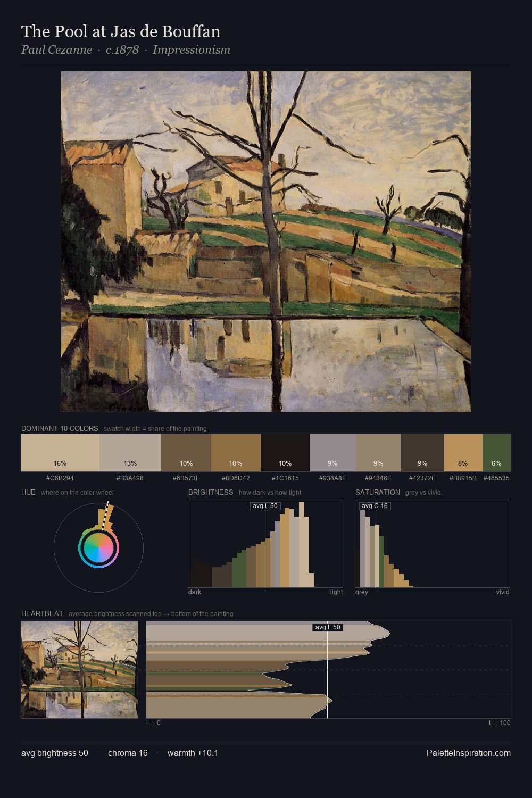The width and height of the screenshot is (532, 798).
Task: Click the brightness histogram chart
Action: pyautogui.click(x=265, y=544)
